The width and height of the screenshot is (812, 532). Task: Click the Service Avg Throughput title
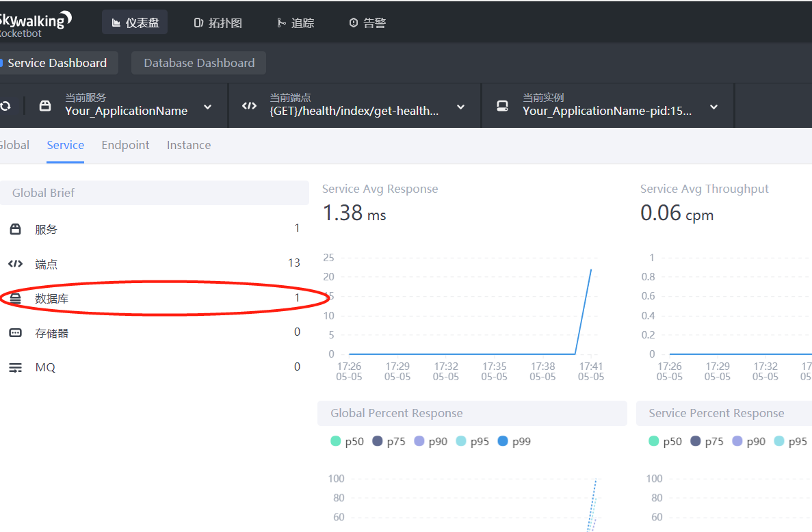(705, 189)
